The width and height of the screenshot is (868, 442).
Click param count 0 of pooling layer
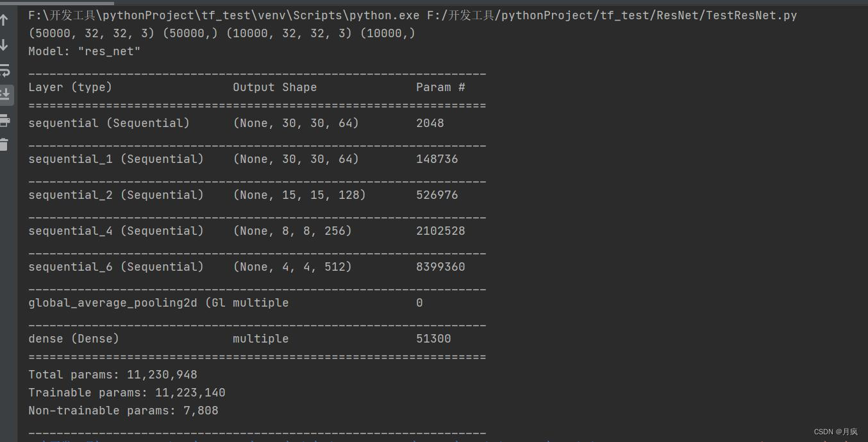click(419, 303)
